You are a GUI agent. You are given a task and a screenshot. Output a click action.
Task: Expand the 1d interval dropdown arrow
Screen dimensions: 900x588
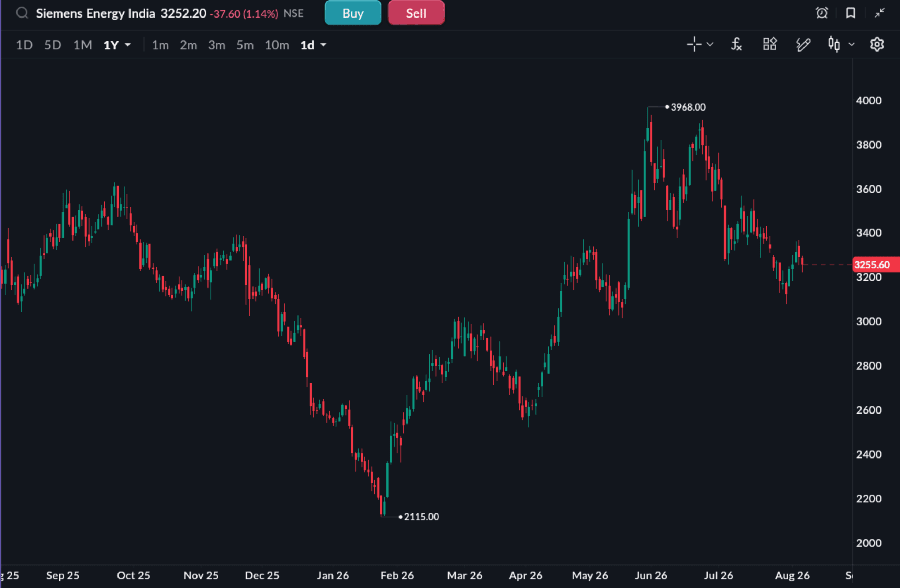point(323,45)
